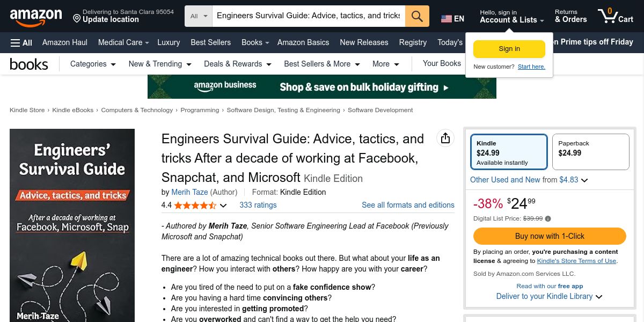
Task: Open the Categories books menu
Action: [x=93, y=64]
